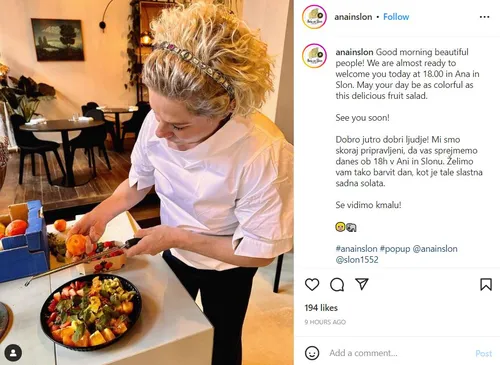500x365 pixels.
Task: Open the #anainslon hashtag
Action: click(x=356, y=249)
